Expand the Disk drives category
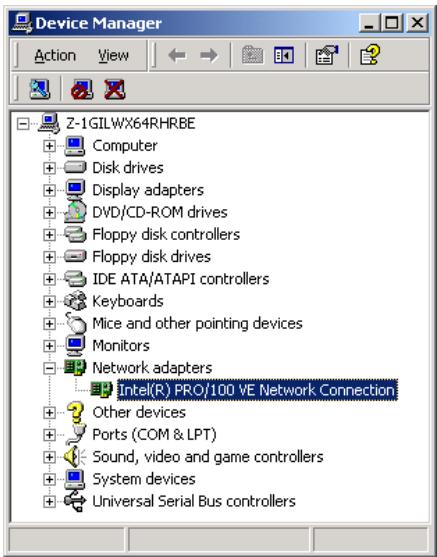The width and height of the screenshot is (437, 557). (x=49, y=168)
